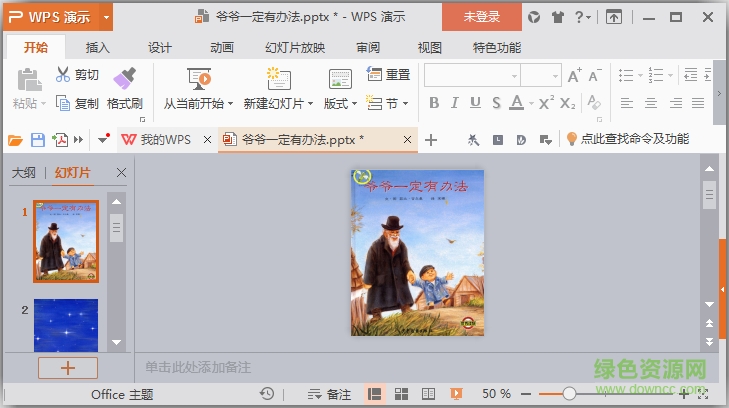Start slideshow from status bar icon
729x408 pixels.
click(456, 395)
